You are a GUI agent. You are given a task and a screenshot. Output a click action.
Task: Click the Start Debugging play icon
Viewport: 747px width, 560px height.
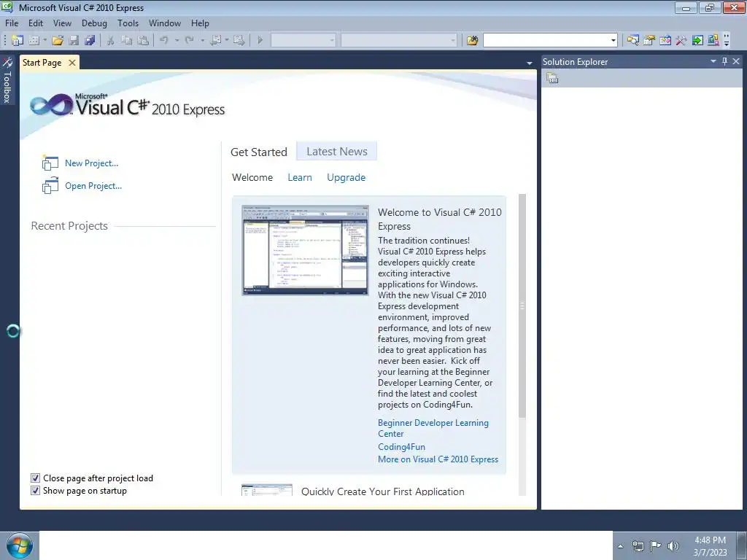tap(260, 41)
